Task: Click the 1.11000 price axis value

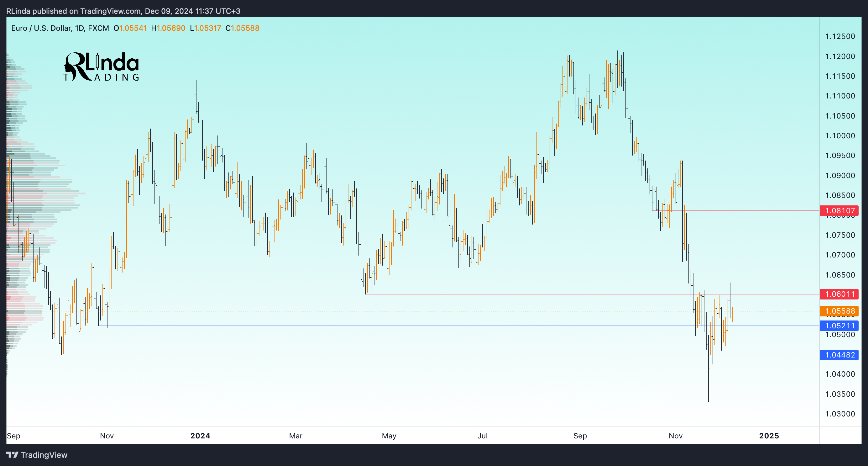Action: pyautogui.click(x=840, y=96)
